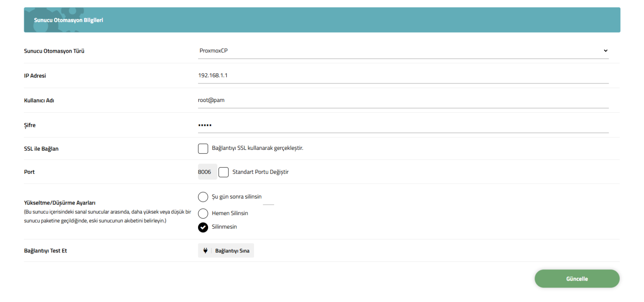Select the 'Şu gün sonra silinsin' radio option
This screenshot has height=302, width=644.
tap(203, 197)
